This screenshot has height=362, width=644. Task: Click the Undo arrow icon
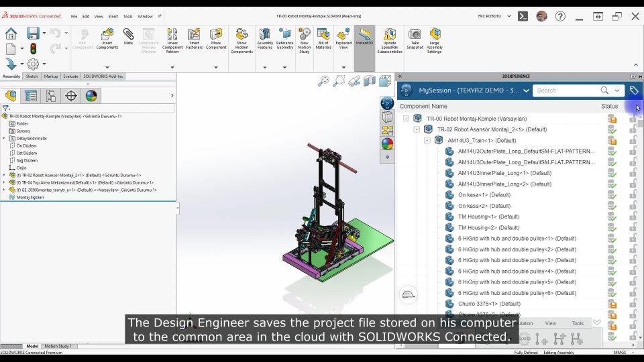point(55,33)
